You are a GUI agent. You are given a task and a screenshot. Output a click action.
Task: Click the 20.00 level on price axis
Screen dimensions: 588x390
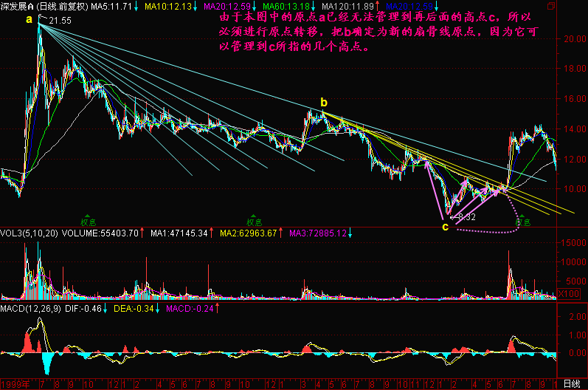(575, 38)
